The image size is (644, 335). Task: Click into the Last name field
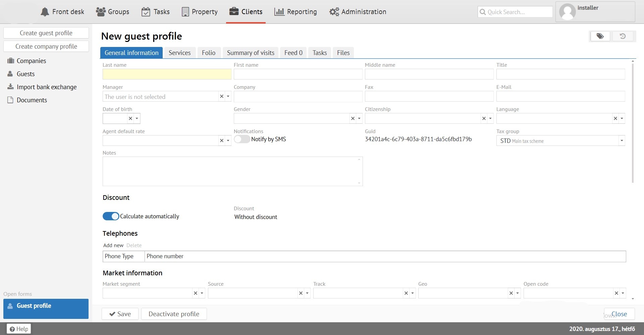pos(167,74)
